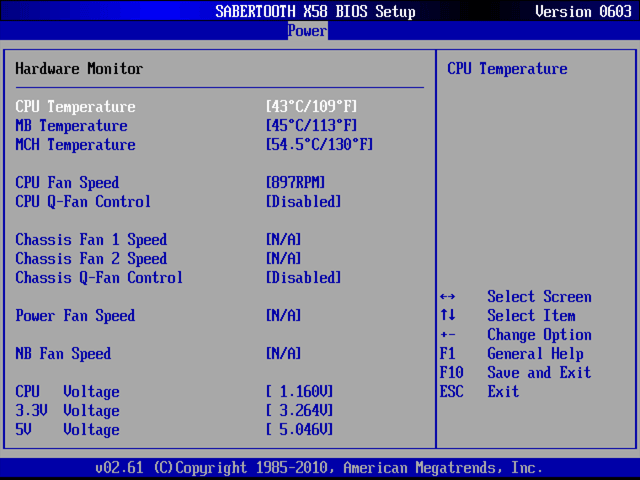Open the CPU Temperature value [43°C/109°F]
The width and height of the screenshot is (640, 480).
[x=311, y=107]
